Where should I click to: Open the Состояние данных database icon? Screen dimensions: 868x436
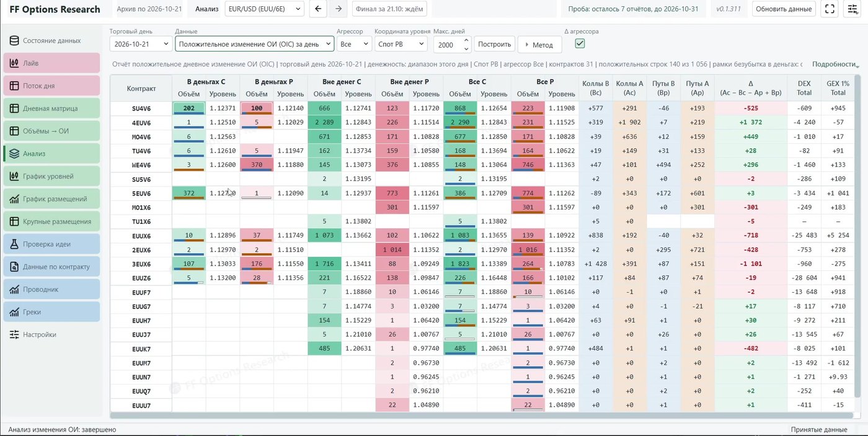[14, 40]
